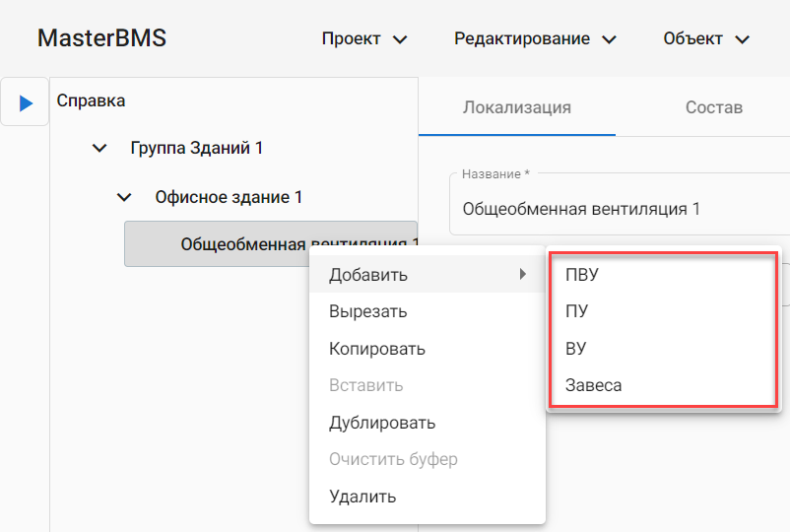Click the blue play arrow sidebar button
The width and height of the screenshot is (790, 532).
26,102
